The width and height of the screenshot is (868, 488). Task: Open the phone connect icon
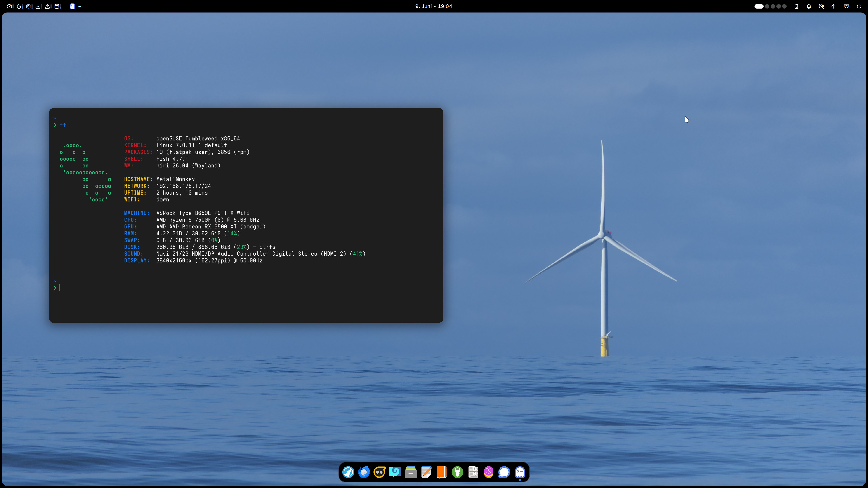(796, 6)
